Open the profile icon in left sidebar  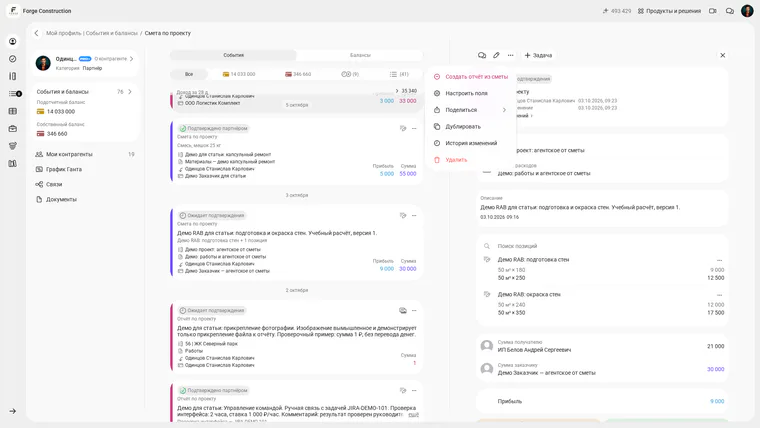click(13, 42)
